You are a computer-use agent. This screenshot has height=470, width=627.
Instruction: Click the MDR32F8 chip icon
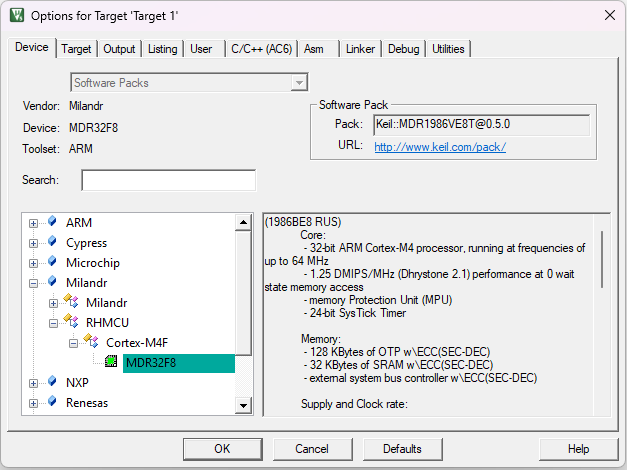pos(111,362)
